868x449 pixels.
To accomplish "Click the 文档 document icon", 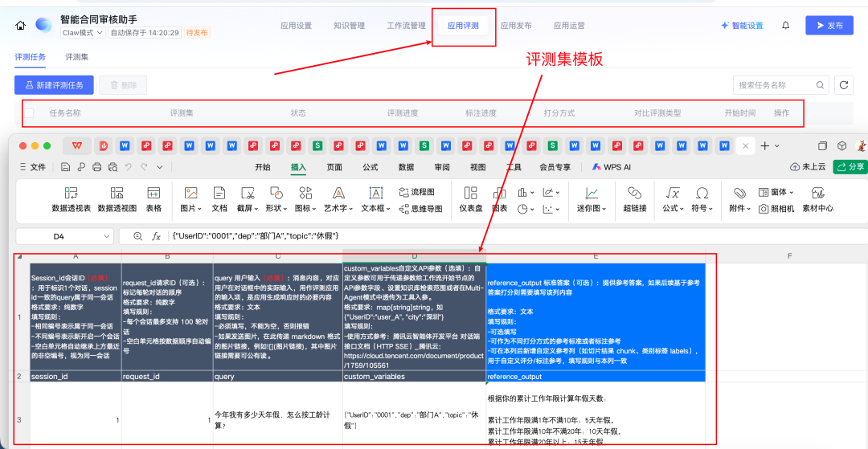I will [x=219, y=200].
